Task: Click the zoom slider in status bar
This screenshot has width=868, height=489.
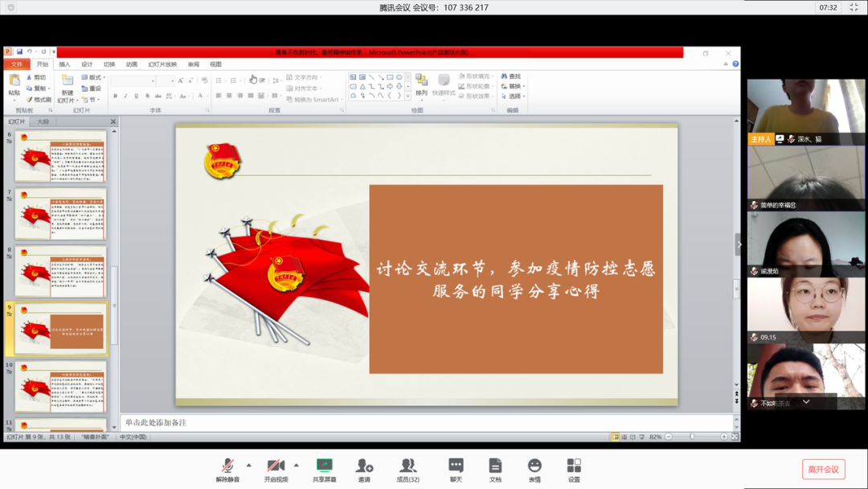Action: tap(693, 437)
